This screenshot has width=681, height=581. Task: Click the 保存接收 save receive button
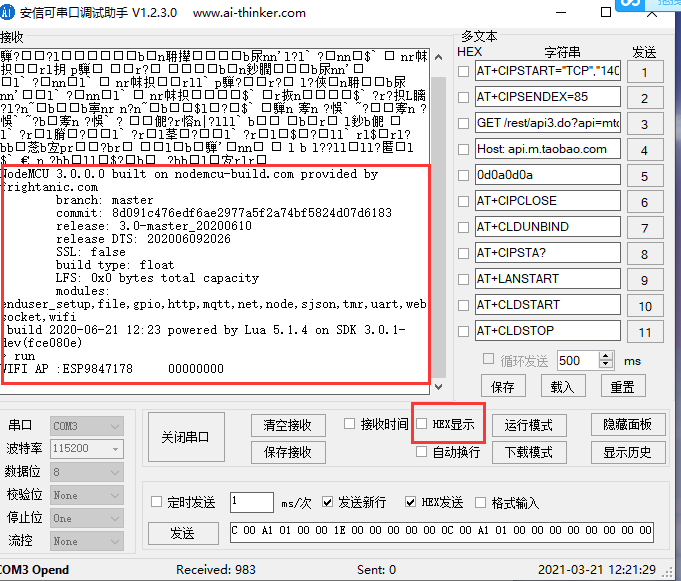click(288, 452)
